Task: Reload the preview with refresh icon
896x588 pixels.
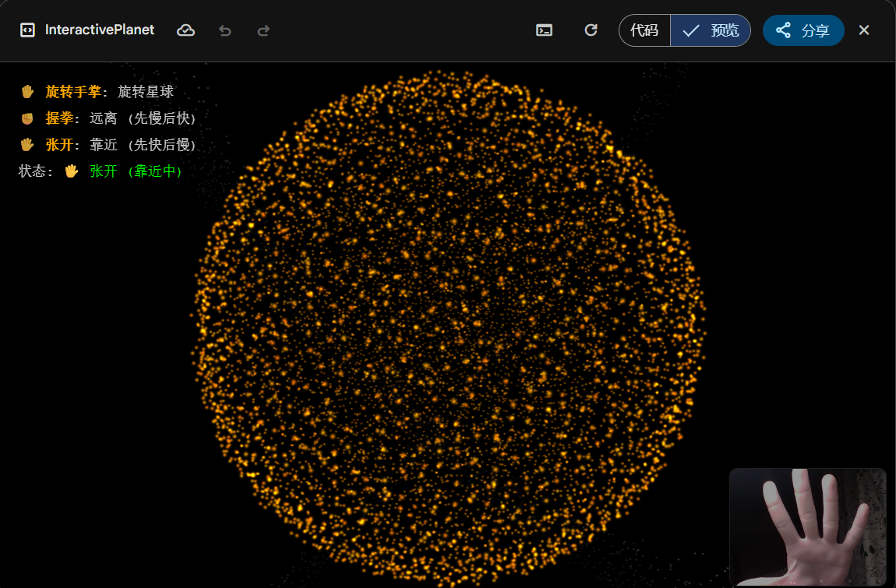Action: click(x=591, y=30)
